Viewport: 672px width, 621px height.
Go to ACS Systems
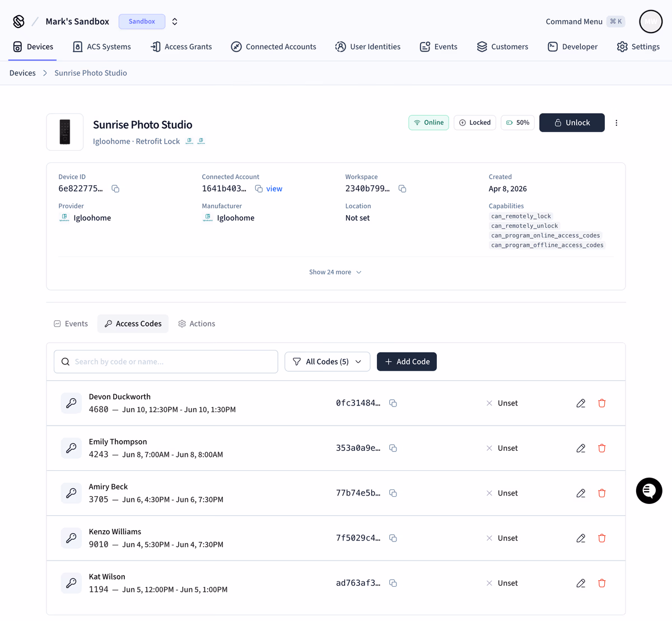(102, 46)
